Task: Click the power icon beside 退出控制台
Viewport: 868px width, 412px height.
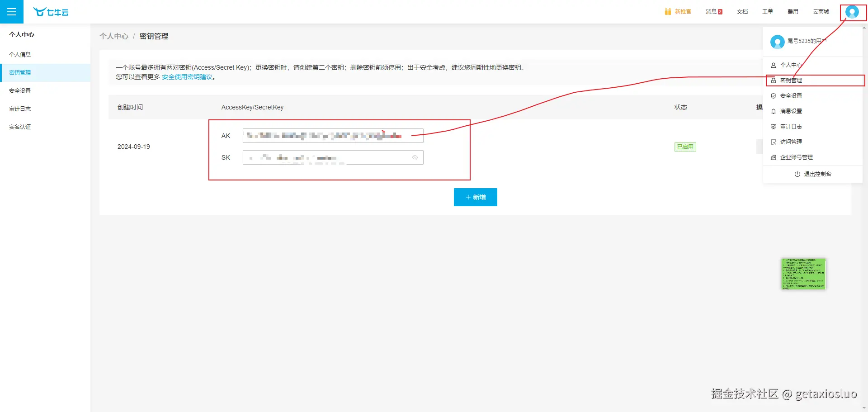Action: coord(797,174)
